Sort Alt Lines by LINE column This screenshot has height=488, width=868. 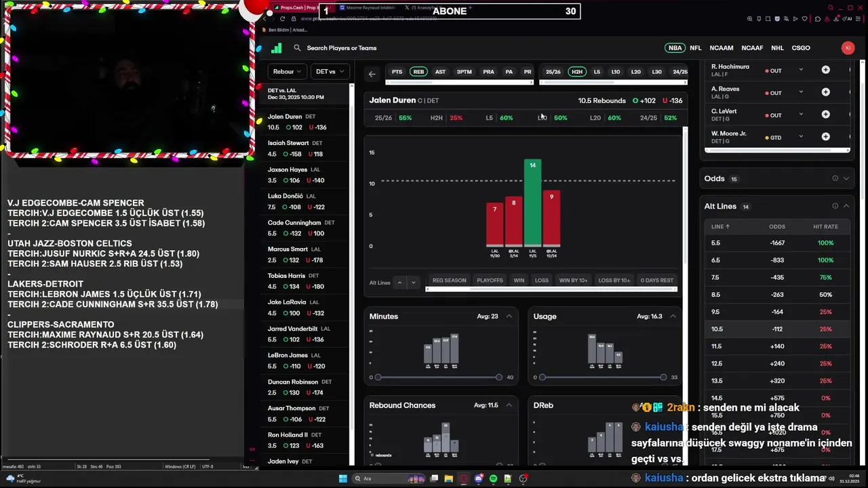(720, 226)
